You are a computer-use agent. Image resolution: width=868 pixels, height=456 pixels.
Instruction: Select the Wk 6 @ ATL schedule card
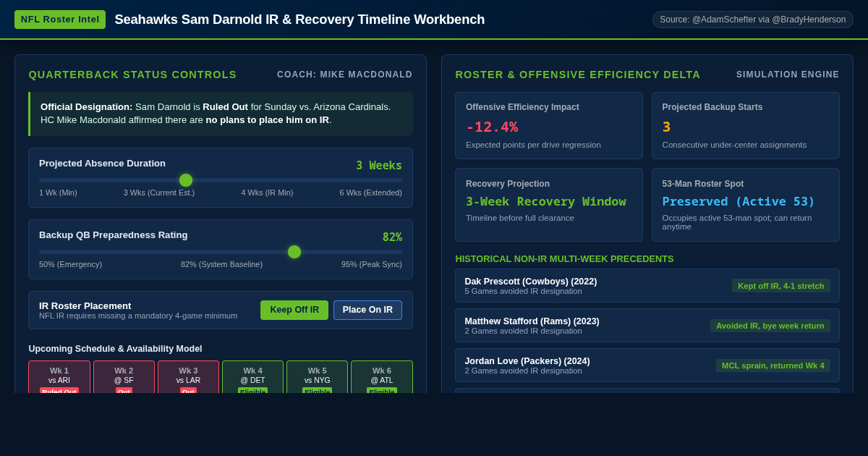[x=382, y=377]
